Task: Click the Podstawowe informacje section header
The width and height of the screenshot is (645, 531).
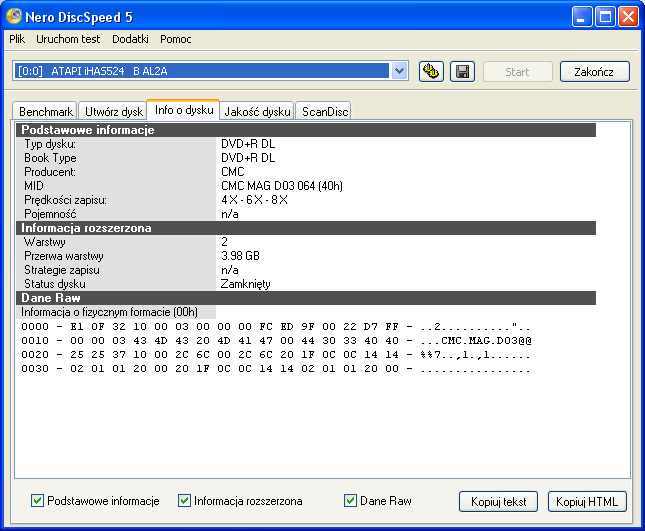Action: coord(306,130)
